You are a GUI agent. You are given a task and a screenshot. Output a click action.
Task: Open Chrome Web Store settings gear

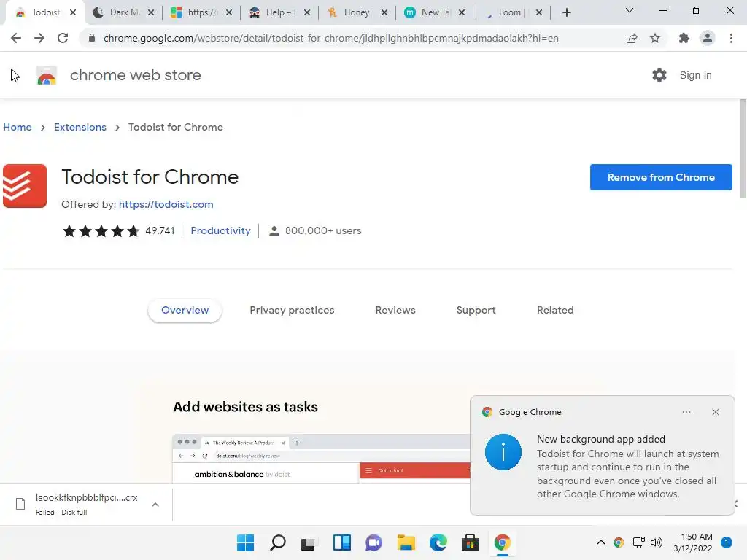(659, 75)
